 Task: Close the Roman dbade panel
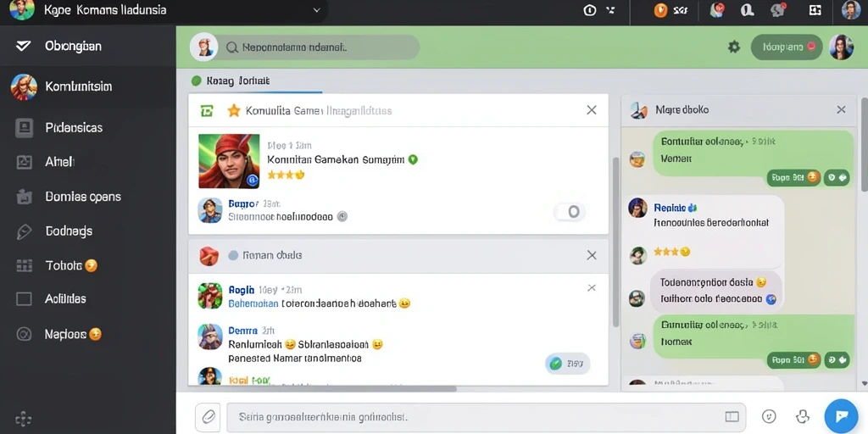click(591, 255)
